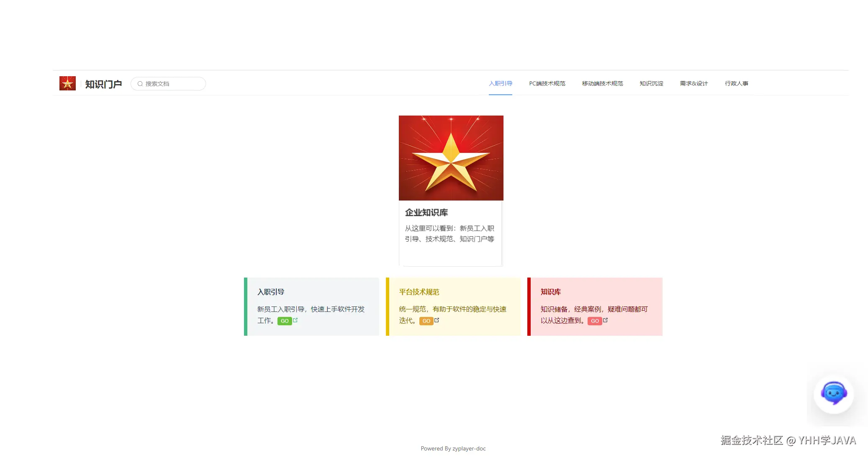Click external link icon in 入职引导 card
The width and height of the screenshot is (868, 458).
[x=295, y=320]
